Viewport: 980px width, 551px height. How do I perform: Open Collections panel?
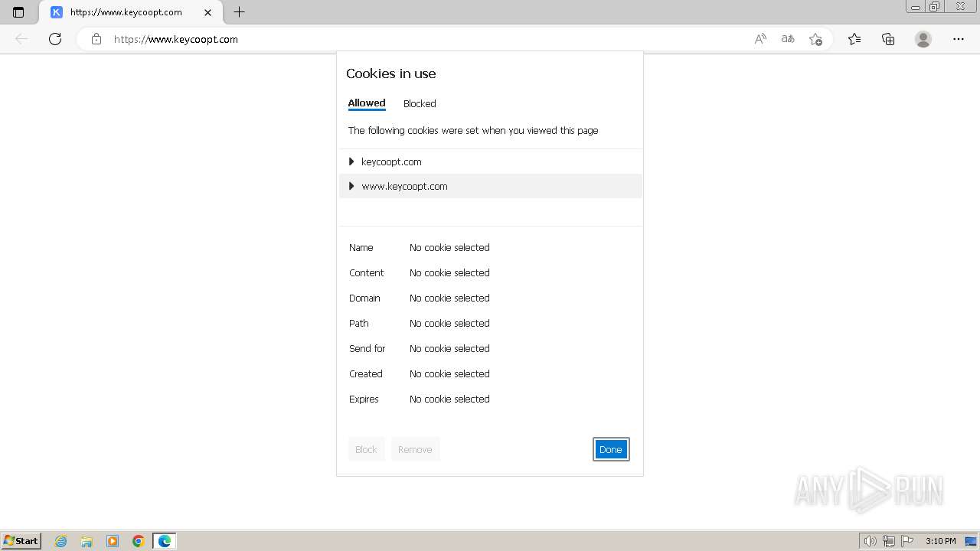pyautogui.click(x=888, y=39)
